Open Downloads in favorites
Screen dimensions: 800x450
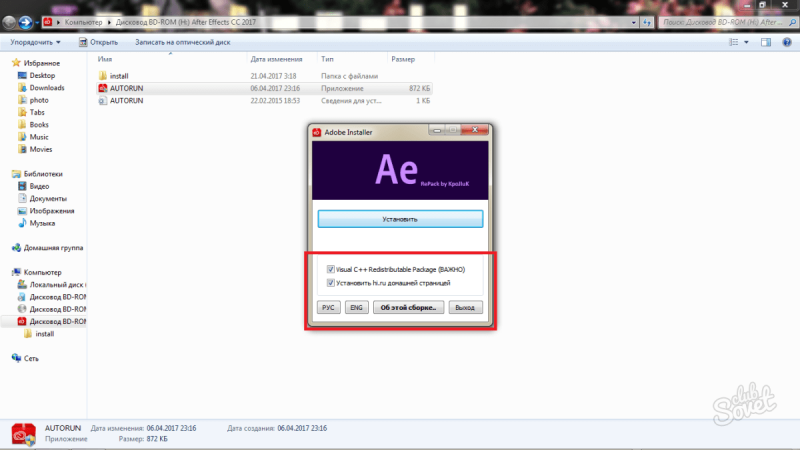point(47,88)
